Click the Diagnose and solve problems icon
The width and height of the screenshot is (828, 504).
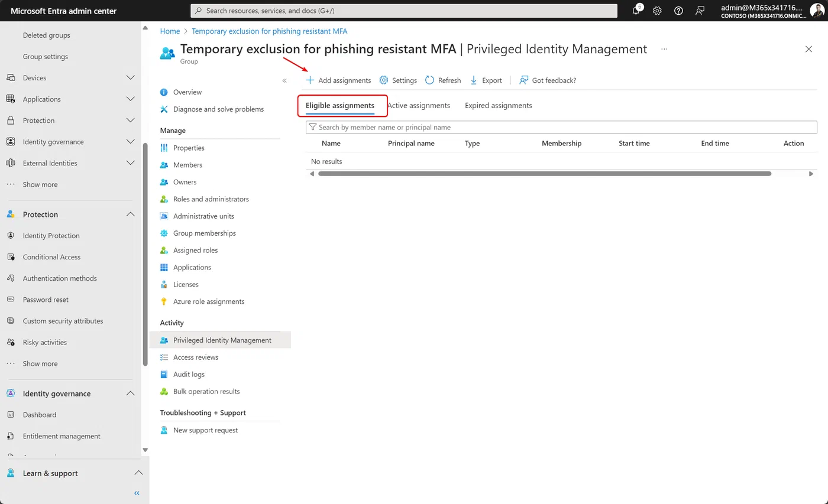click(164, 109)
